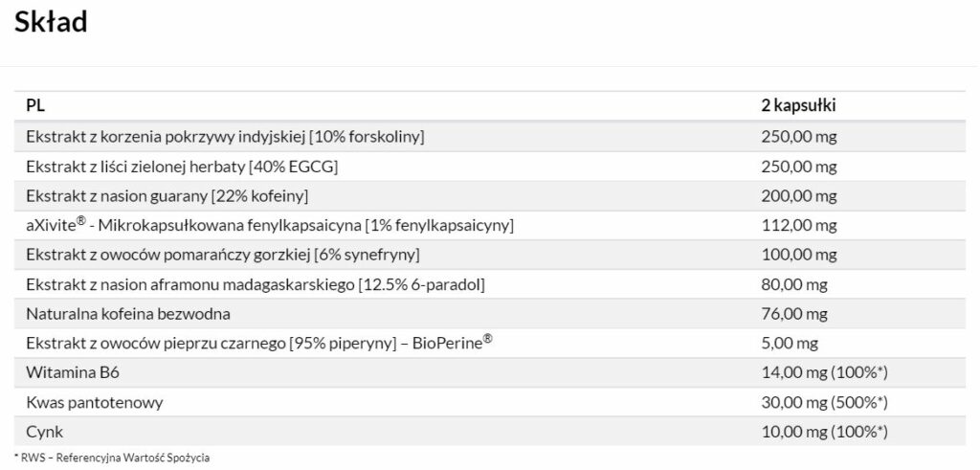Click the 112,00 mg dosage value

click(x=798, y=226)
